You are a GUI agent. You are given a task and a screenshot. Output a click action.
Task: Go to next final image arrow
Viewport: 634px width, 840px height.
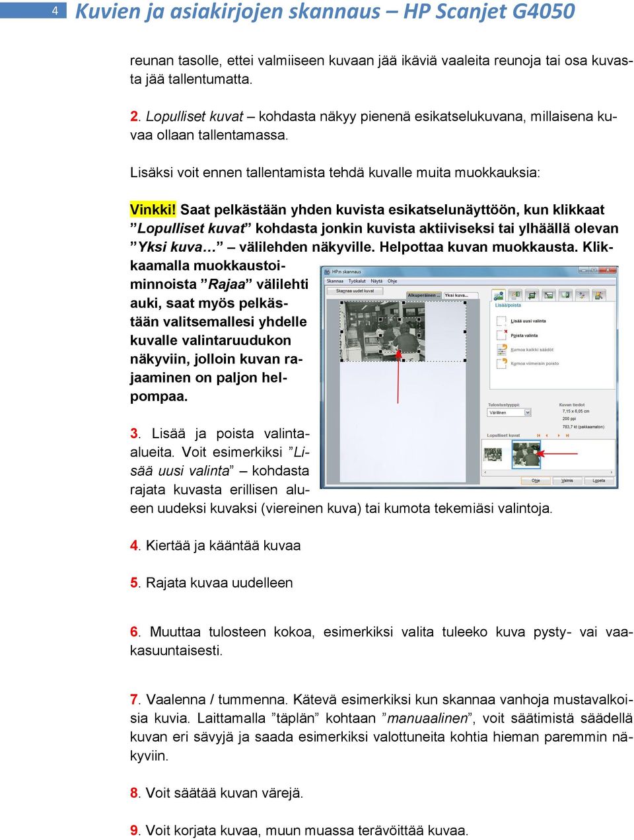coord(559,436)
